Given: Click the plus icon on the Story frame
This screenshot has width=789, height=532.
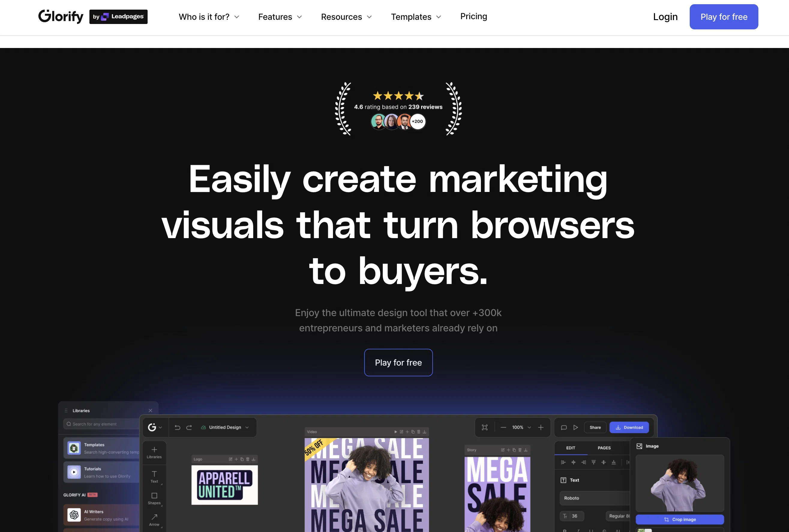Looking at the screenshot, I should pos(508,450).
